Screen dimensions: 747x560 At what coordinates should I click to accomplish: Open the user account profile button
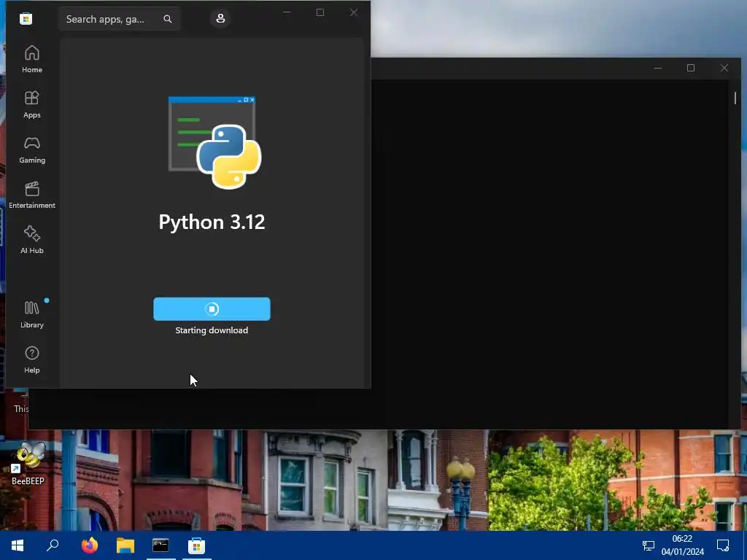pos(220,18)
